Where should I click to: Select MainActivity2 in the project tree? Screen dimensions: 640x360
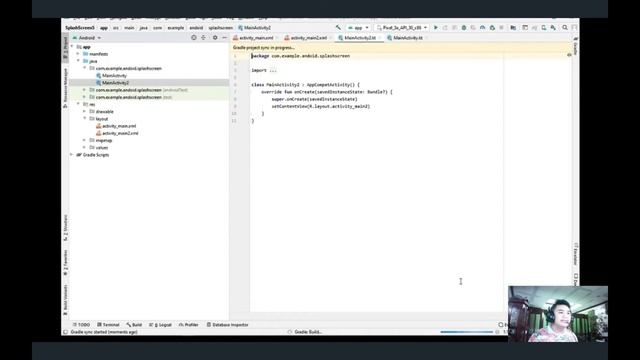point(116,82)
